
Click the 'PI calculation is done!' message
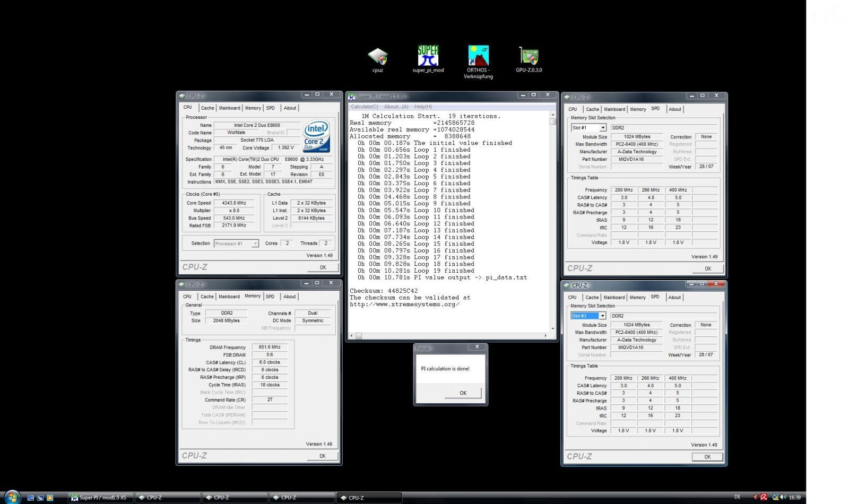click(x=445, y=369)
